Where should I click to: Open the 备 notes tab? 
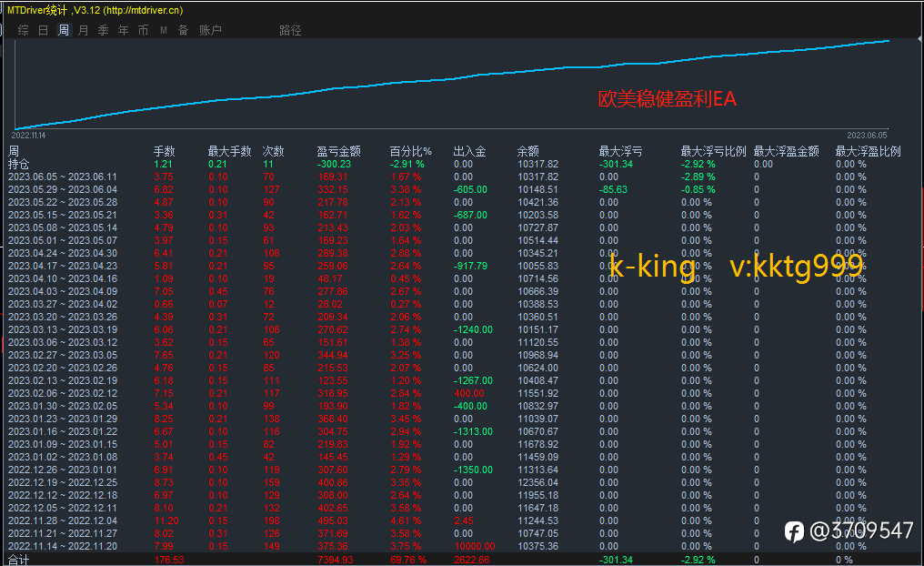pyautogui.click(x=184, y=30)
